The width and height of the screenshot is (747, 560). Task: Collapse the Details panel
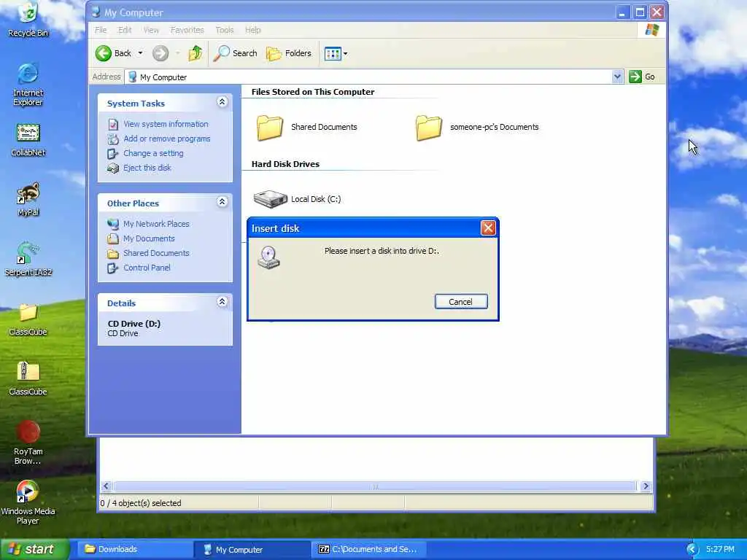pos(222,302)
